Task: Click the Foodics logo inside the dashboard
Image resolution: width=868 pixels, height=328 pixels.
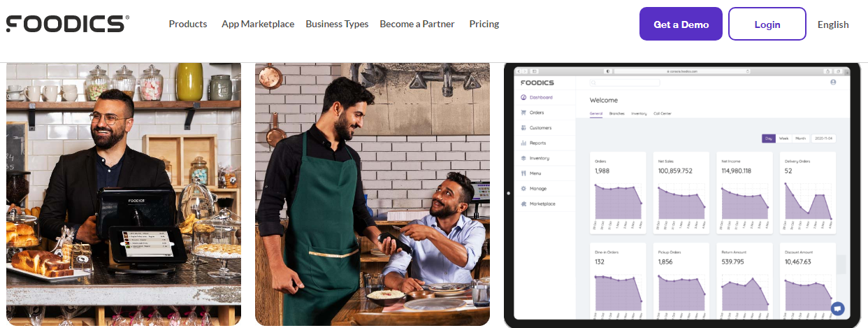Action: point(537,83)
